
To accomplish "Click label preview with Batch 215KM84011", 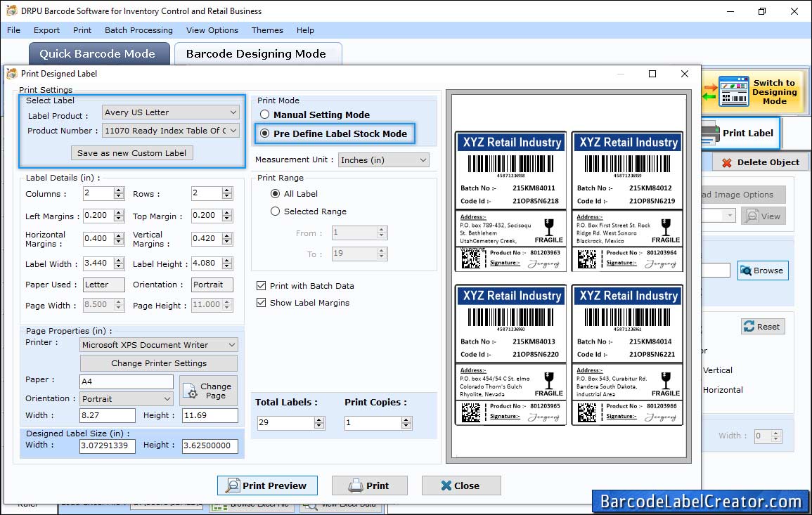I will click(x=510, y=202).
